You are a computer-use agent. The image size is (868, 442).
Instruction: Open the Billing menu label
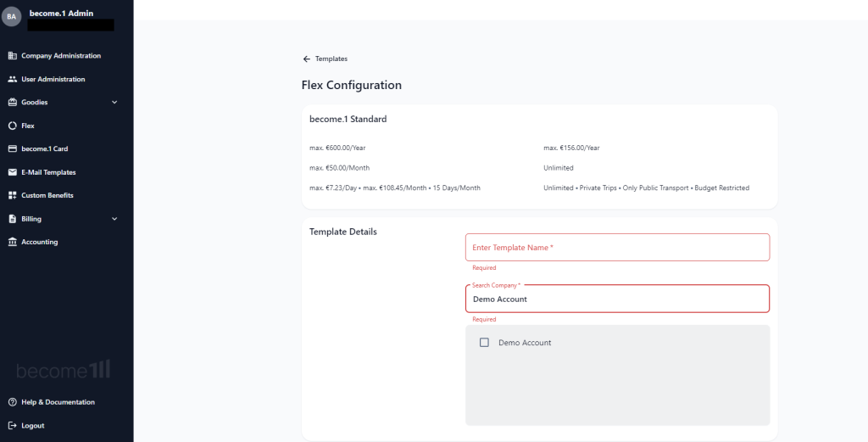(x=31, y=219)
